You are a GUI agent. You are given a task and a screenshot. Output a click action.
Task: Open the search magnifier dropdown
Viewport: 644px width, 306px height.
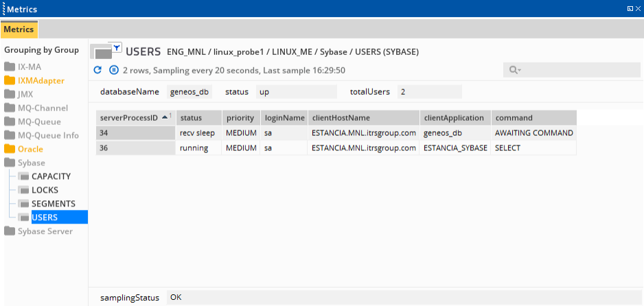(515, 70)
